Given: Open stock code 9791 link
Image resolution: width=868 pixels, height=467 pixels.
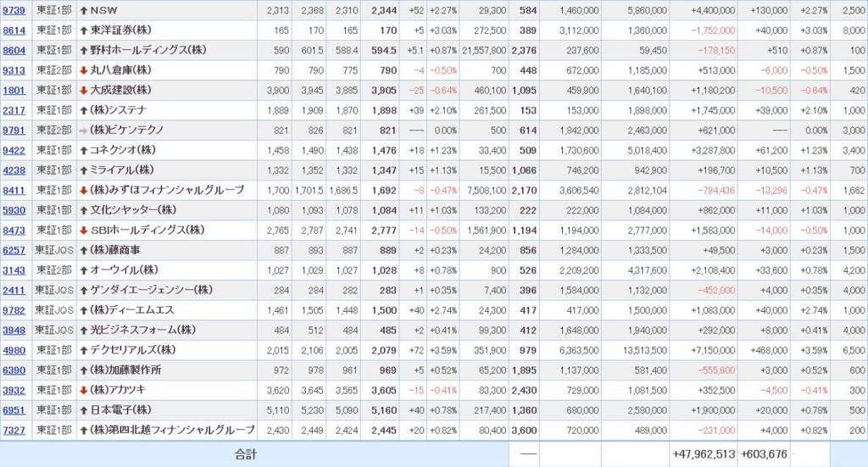Looking at the screenshot, I should [x=14, y=130].
